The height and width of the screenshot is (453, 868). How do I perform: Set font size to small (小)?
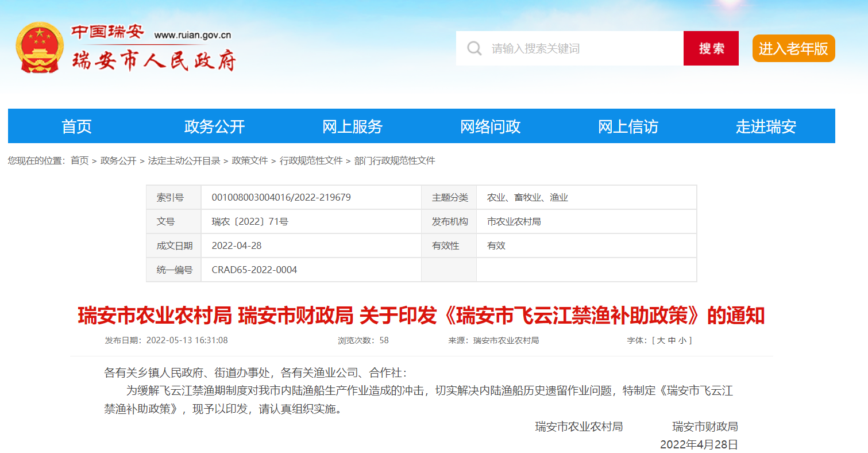pyautogui.click(x=682, y=340)
